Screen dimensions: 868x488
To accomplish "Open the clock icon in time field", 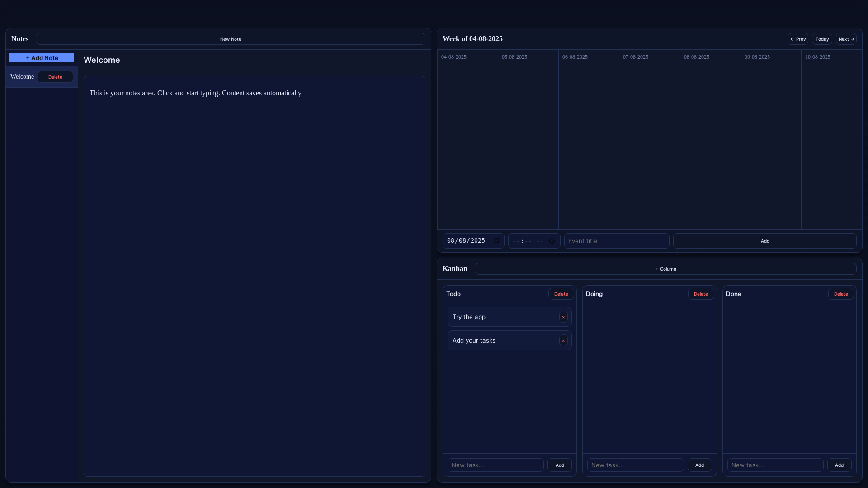I will [552, 241].
